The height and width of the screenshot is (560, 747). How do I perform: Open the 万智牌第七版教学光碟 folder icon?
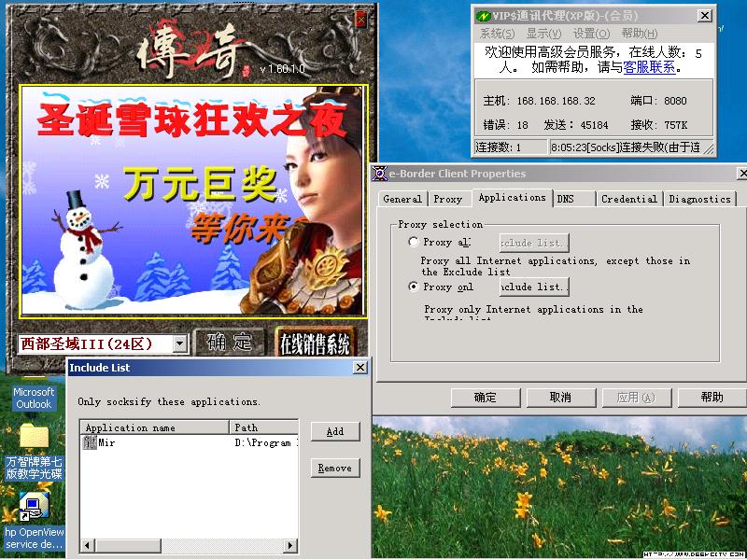[34, 452]
